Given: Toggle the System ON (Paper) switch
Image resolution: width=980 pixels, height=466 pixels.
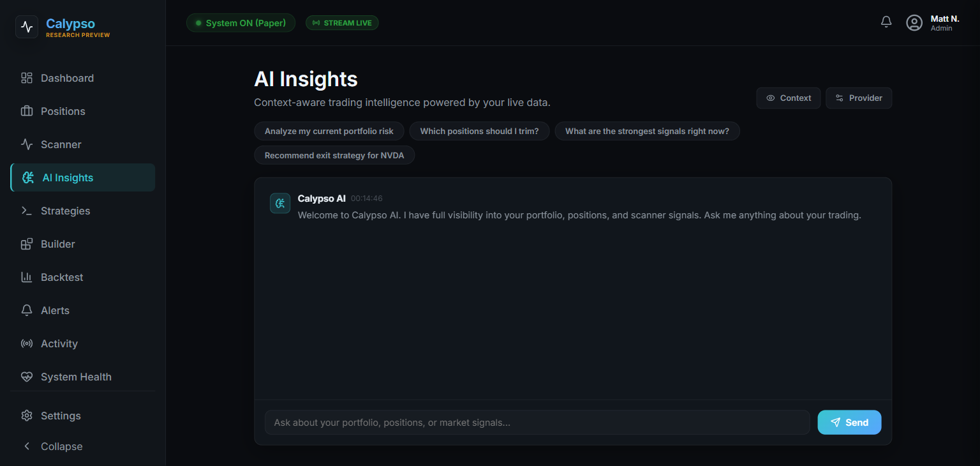Looking at the screenshot, I should (x=241, y=22).
